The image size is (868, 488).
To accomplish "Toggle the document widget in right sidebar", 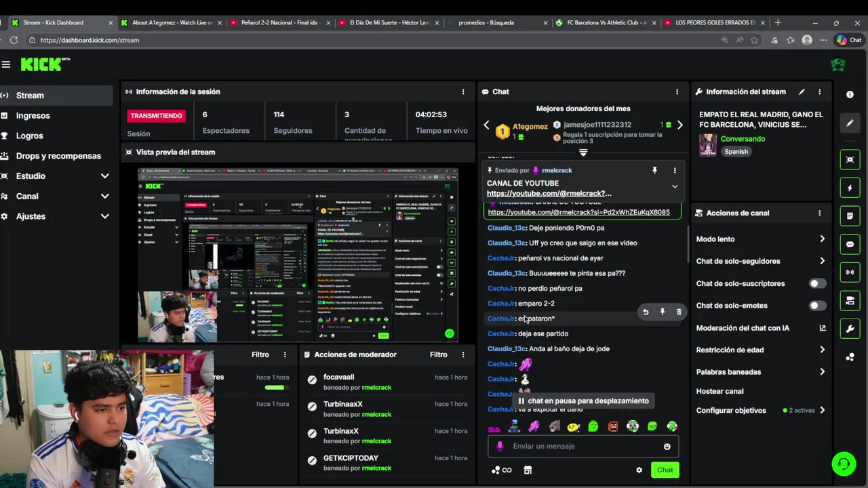I will point(850,216).
